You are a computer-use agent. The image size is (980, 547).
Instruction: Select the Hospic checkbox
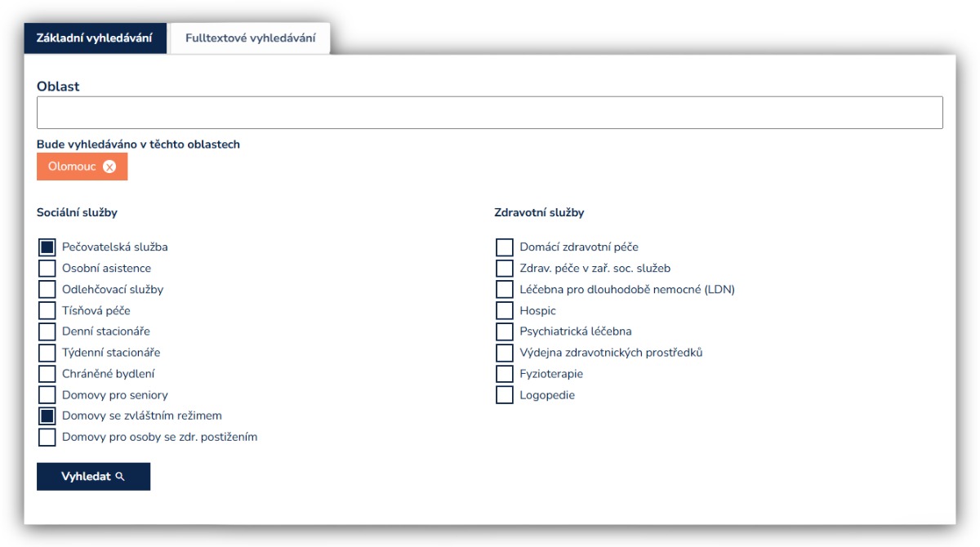505,311
